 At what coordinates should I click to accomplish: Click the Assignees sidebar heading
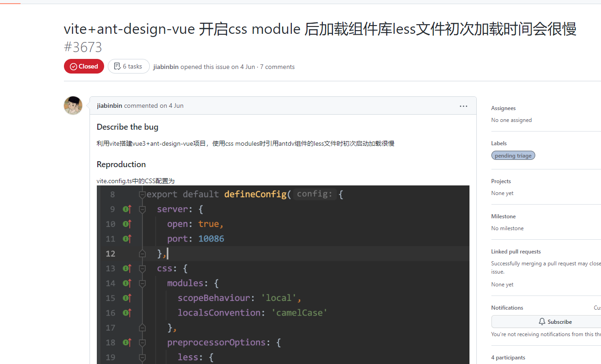pos(503,108)
